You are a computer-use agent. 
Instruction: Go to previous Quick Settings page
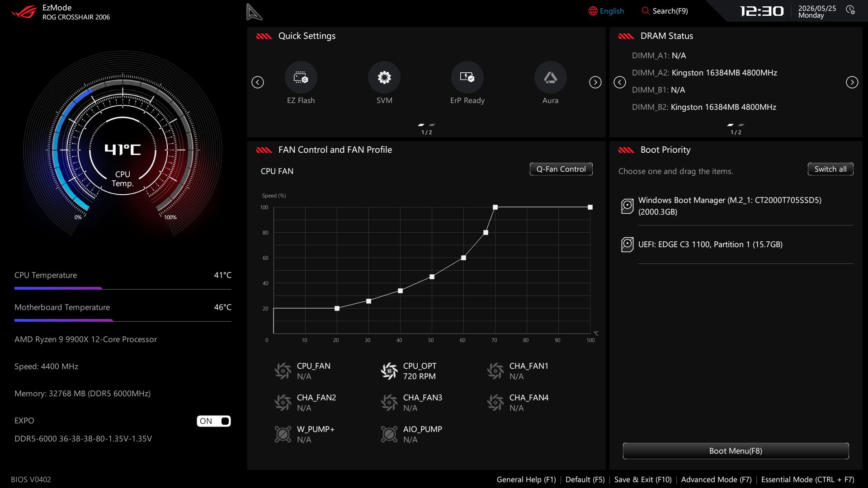(258, 82)
